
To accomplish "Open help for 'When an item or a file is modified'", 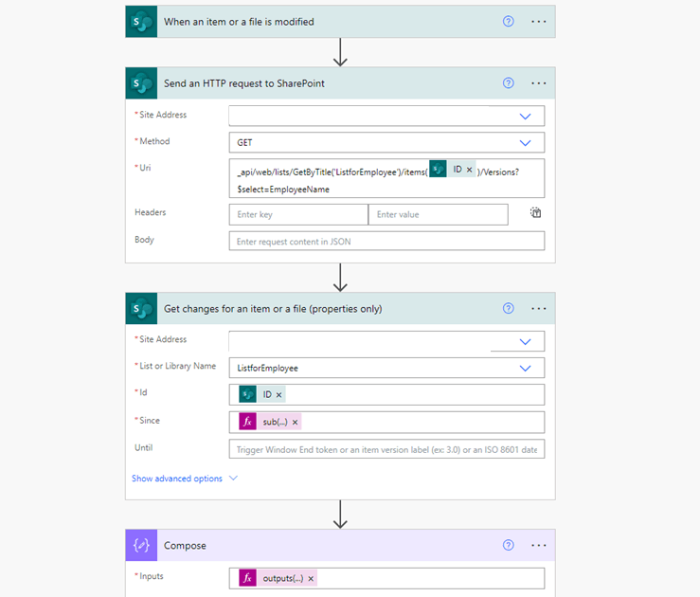I will point(508,22).
